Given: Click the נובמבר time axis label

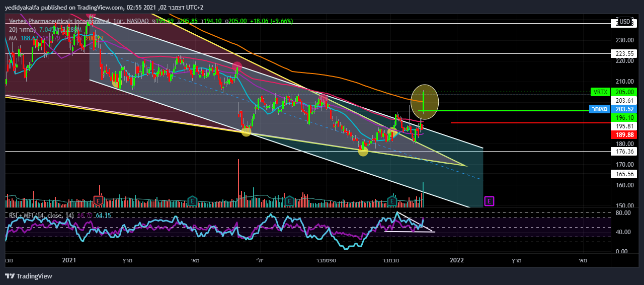Looking at the screenshot, I should (x=390, y=260).
